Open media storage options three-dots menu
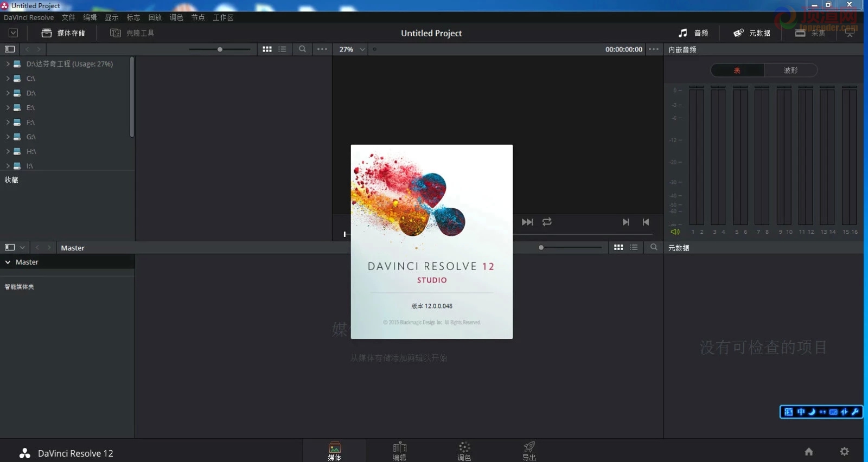Viewport: 868px width, 462px height. click(x=322, y=49)
